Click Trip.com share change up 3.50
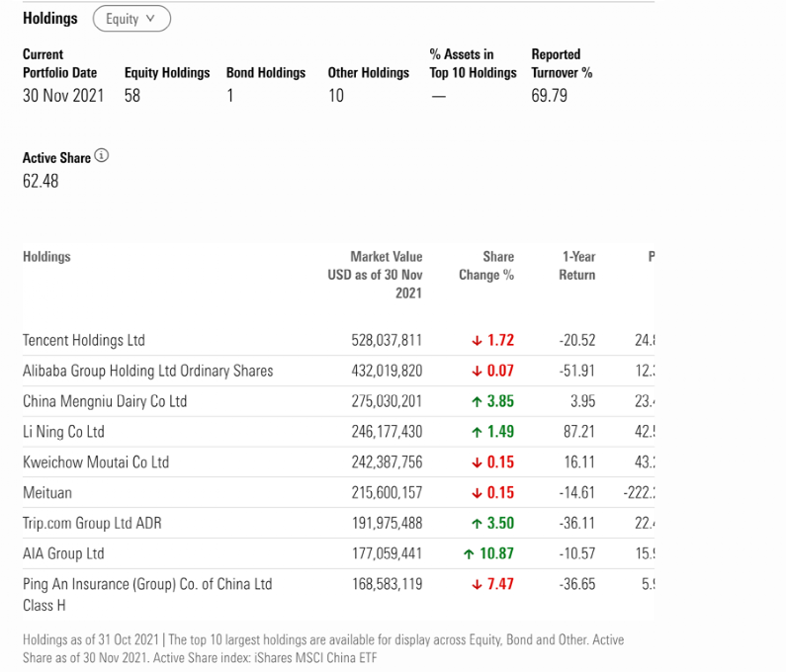This screenshot has height=672, width=786. tap(492, 523)
